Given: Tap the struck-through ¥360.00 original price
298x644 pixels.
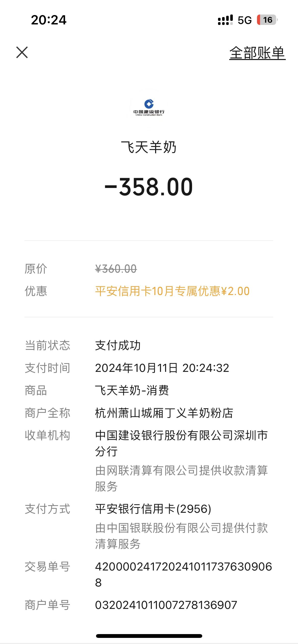Looking at the screenshot, I should tap(116, 269).
